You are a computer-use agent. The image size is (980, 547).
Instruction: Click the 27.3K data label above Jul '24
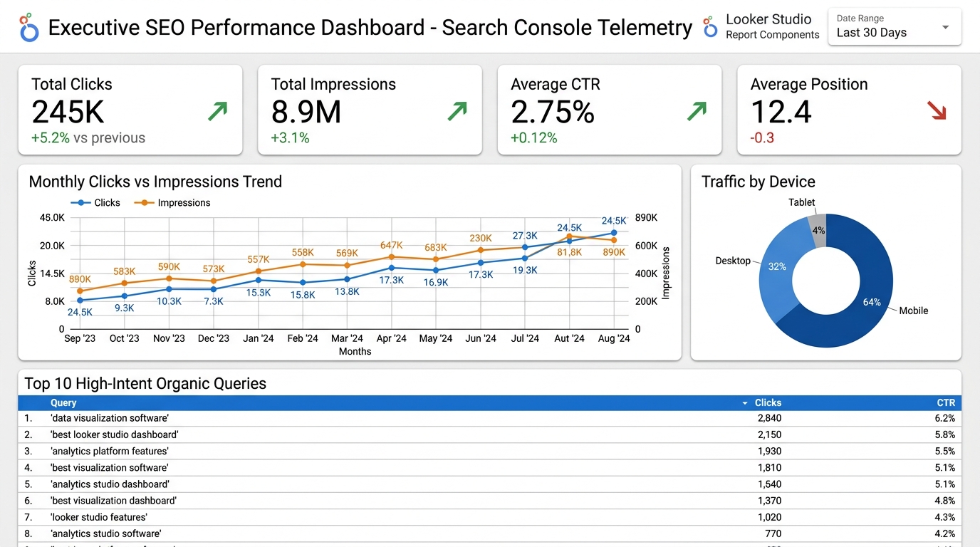point(525,236)
